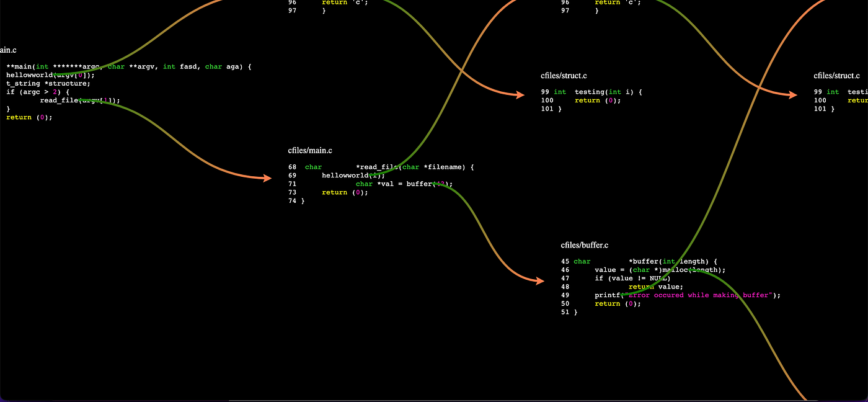Click line 46 value = (char *)malloc(length);

[x=643, y=270]
